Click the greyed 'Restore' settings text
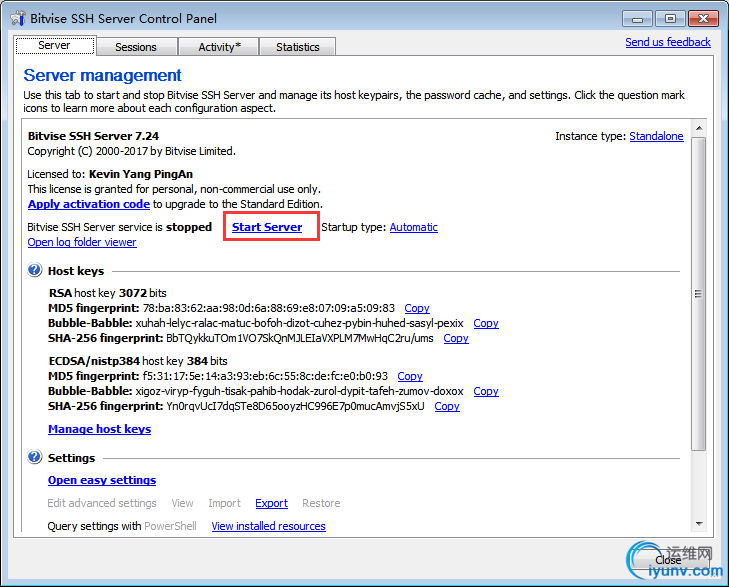The width and height of the screenshot is (729, 587). [x=321, y=503]
